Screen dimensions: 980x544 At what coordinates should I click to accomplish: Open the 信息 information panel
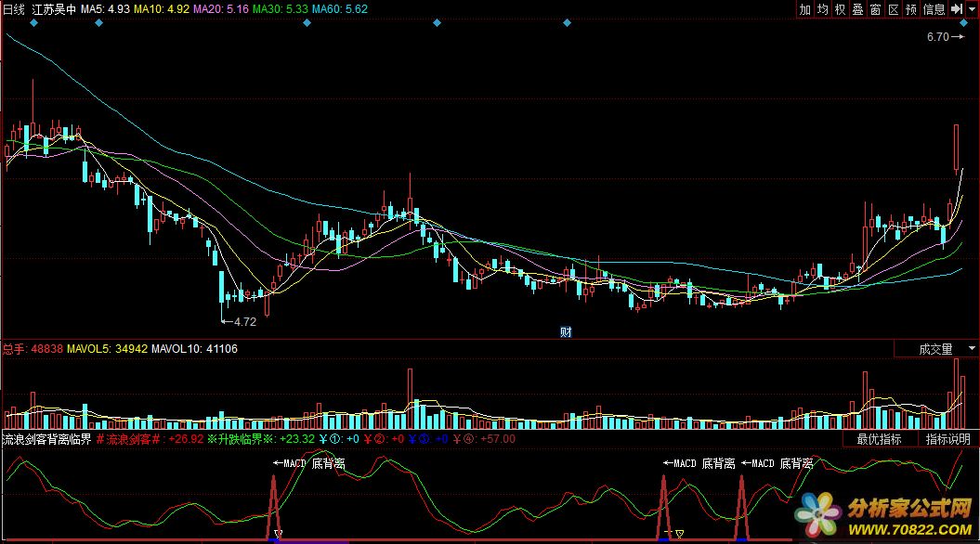(x=934, y=9)
